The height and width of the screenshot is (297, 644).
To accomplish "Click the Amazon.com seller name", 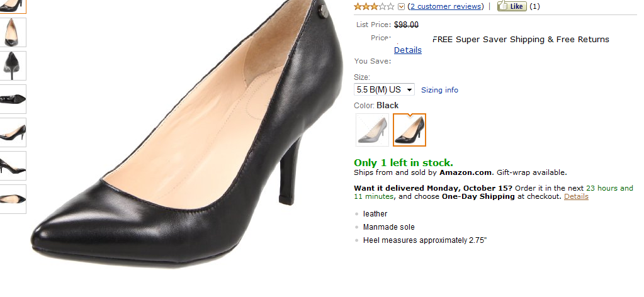I will click(465, 172).
